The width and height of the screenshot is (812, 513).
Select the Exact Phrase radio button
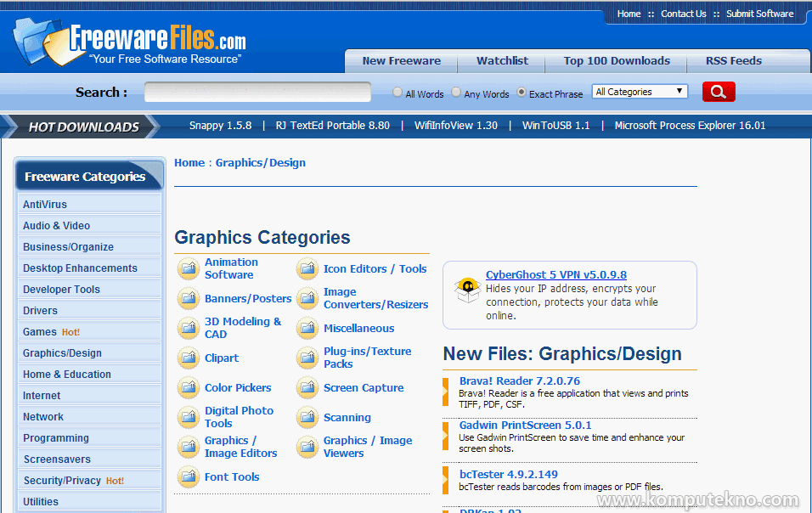(522, 92)
